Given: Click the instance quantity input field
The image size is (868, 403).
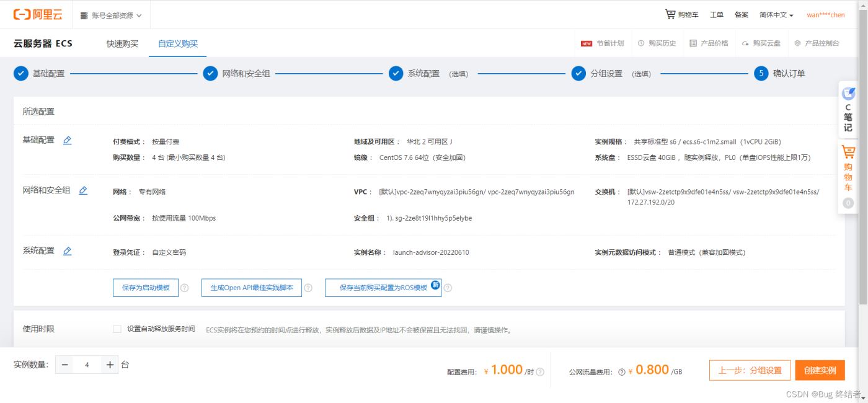Looking at the screenshot, I should 87,365.
